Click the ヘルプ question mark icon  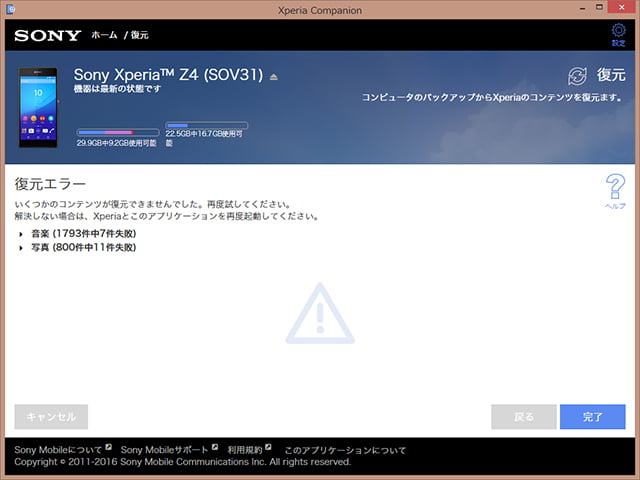[x=615, y=187]
